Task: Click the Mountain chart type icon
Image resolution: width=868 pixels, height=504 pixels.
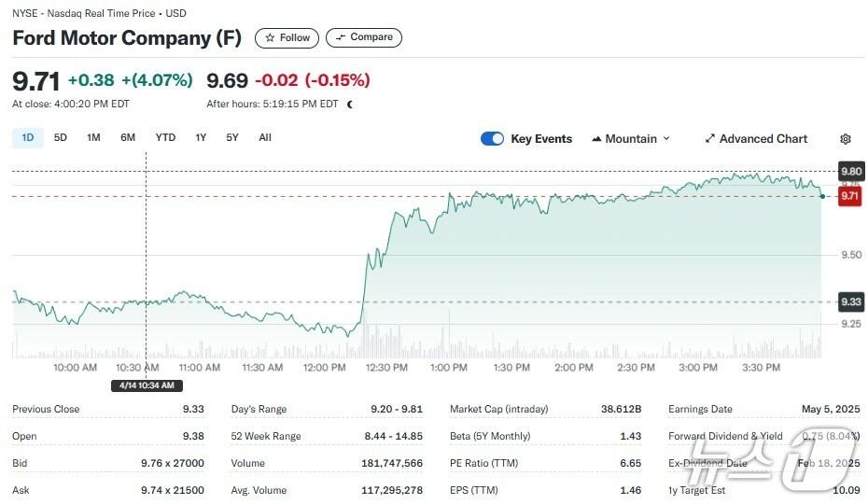Action: click(x=596, y=139)
